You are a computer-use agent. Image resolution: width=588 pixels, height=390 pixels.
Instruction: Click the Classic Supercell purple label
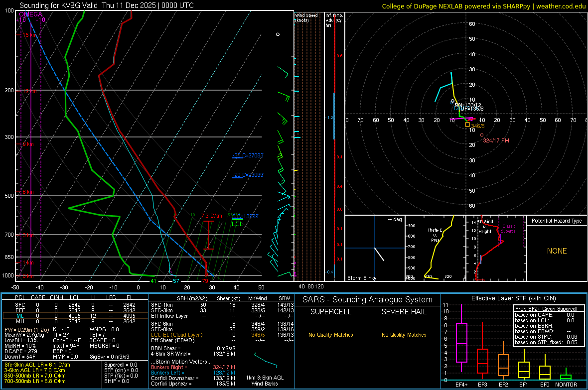(509, 229)
